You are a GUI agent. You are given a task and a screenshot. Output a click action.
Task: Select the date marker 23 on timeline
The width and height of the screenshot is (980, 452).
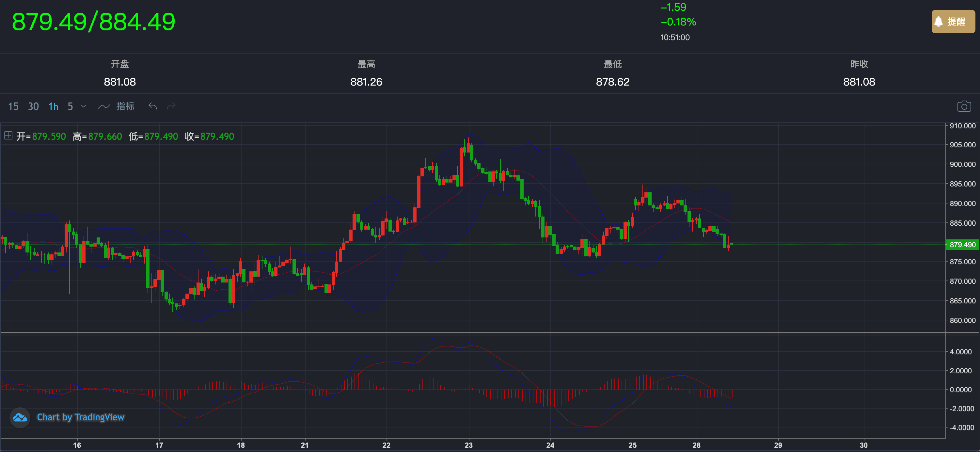point(469,445)
